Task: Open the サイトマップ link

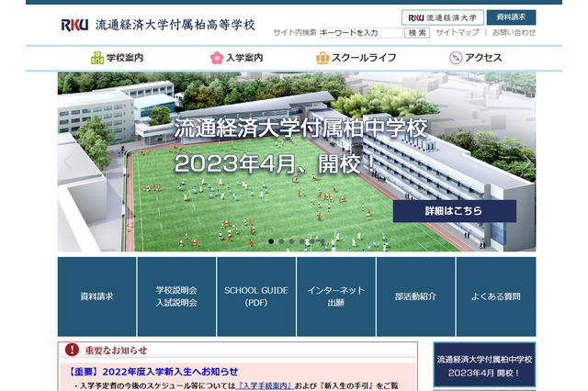Action: pos(458,33)
